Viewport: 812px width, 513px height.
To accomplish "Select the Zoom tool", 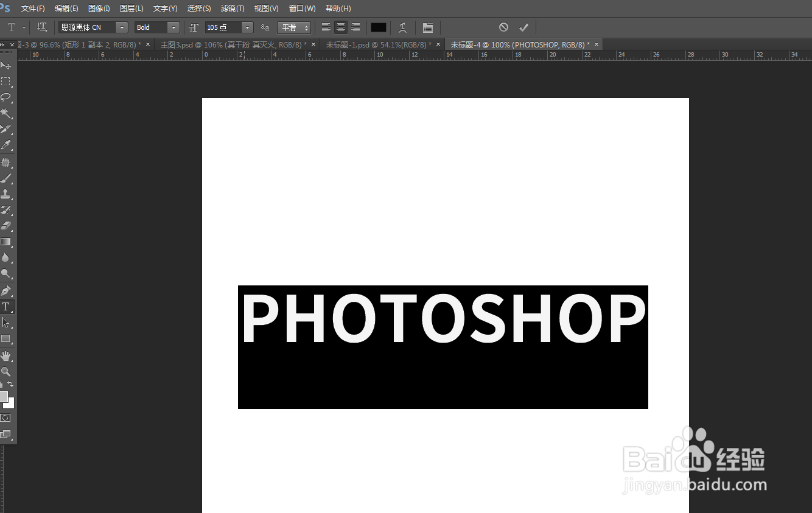I will point(6,371).
